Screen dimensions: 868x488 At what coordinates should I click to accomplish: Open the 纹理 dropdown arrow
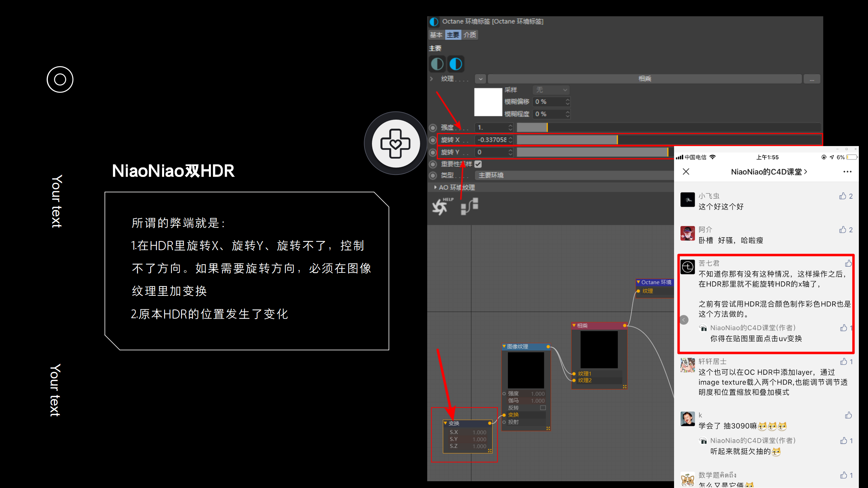tap(480, 79)
